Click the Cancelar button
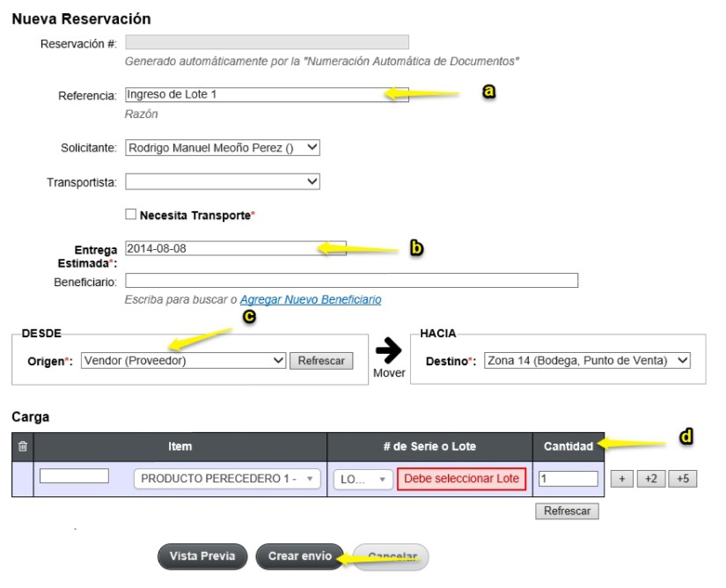The height and width of the screenshot is (588, 726). [392, 556]
